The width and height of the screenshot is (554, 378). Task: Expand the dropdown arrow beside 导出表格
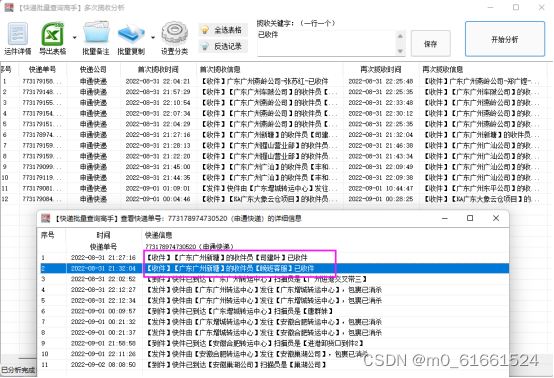pyautogui.click(x=75, y=37)
